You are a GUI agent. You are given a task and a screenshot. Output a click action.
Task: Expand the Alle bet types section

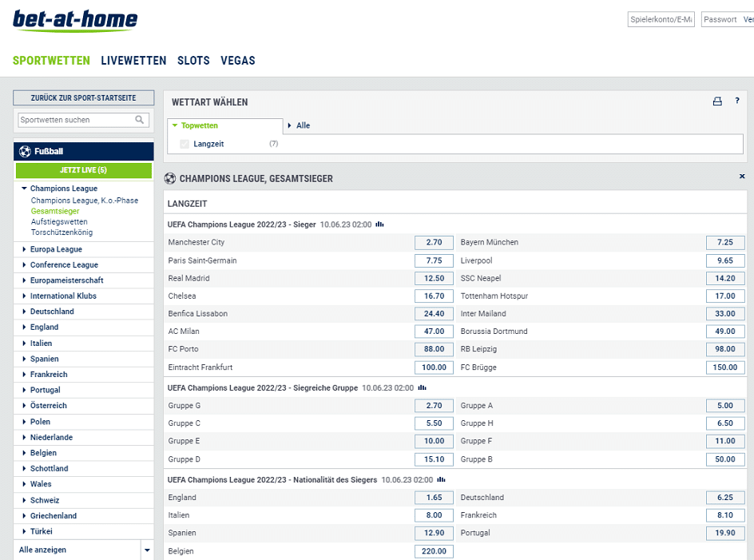289,125
